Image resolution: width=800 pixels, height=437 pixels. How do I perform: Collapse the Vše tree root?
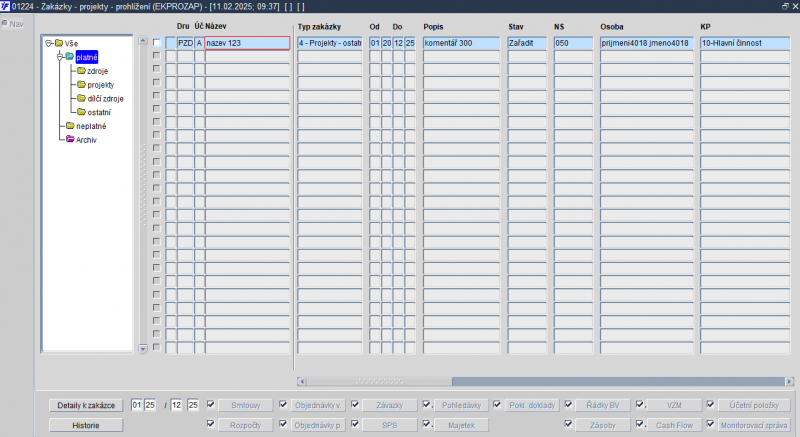48,43
